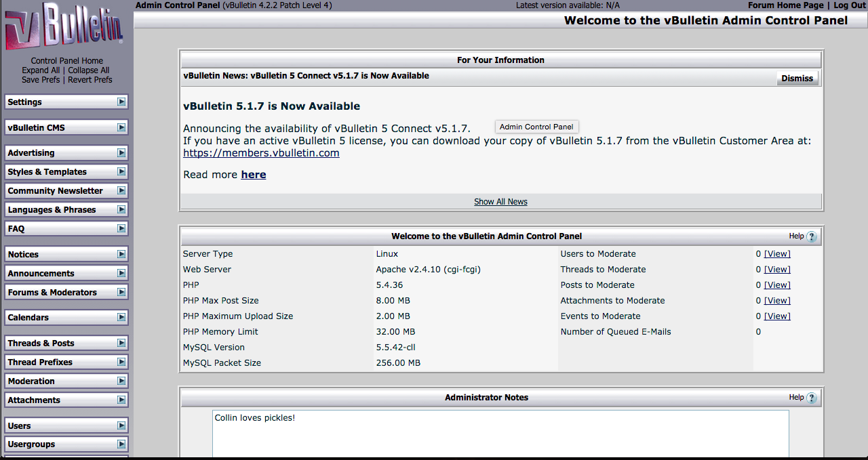Open help icon for Administrator Notes

click(x=812, y=398)
